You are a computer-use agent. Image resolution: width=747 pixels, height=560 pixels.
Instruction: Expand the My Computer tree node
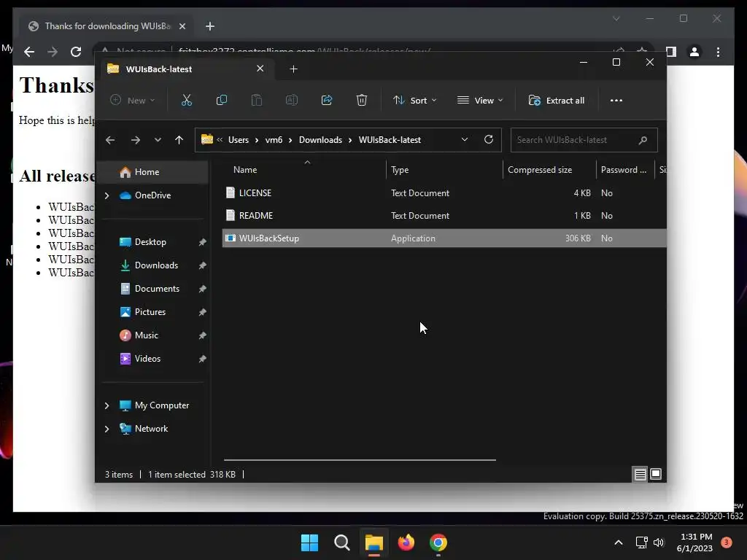[x=107, y=405]
